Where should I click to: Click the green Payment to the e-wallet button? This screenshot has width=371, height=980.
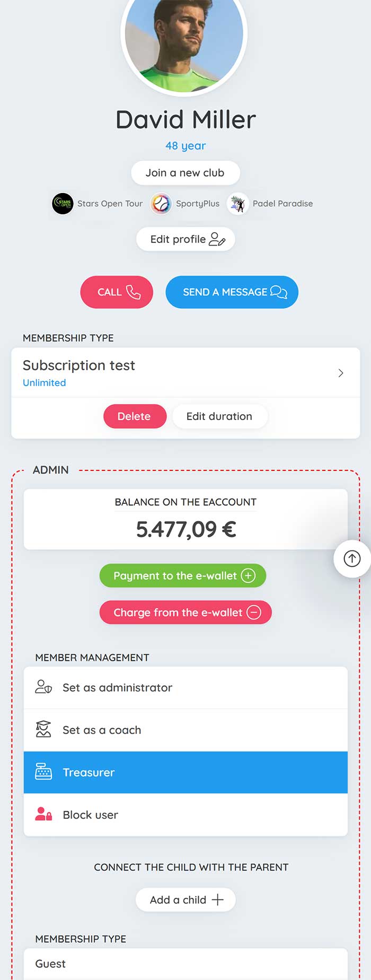(x=183, y=575)
